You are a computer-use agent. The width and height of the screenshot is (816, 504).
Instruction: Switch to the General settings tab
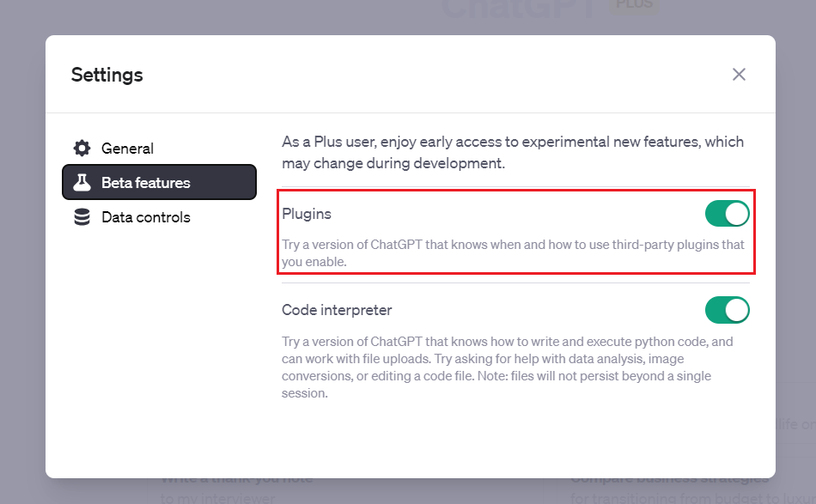(129, 148)
